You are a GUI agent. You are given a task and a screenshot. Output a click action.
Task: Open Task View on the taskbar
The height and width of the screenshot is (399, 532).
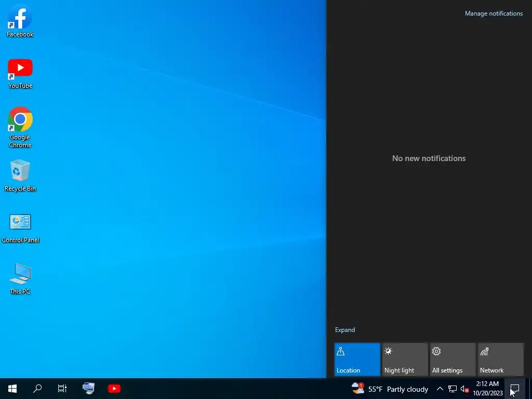pyautogui.click(x=62, y=389)
